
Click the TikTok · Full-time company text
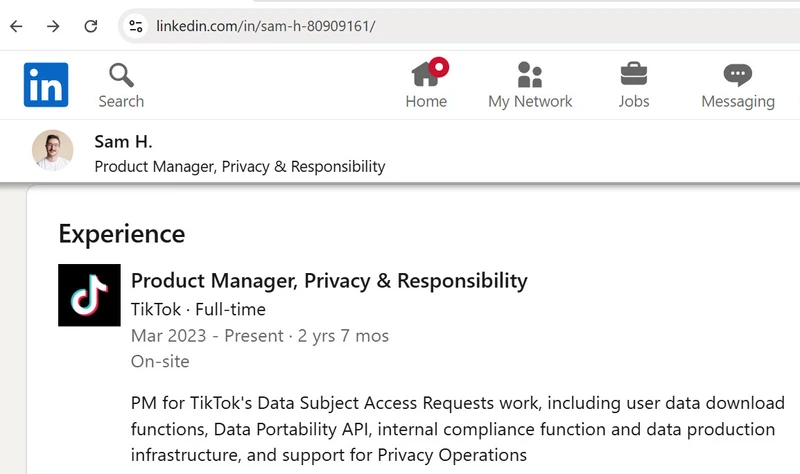(x=198, y=309)
